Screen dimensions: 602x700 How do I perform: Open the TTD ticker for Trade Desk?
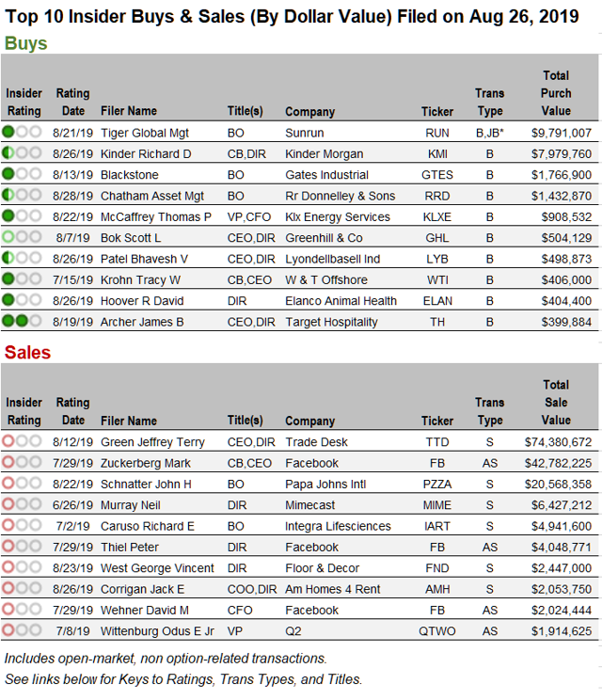[437, 442]
